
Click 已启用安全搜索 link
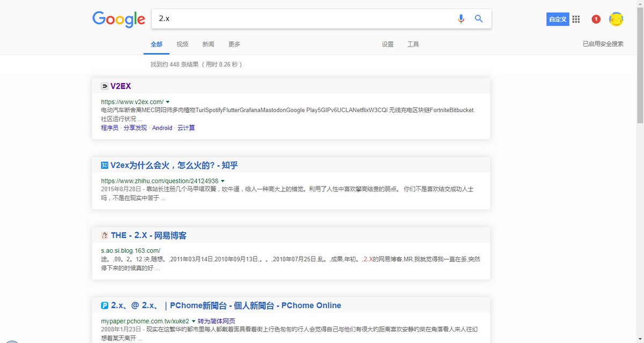[x=603, y=44]
